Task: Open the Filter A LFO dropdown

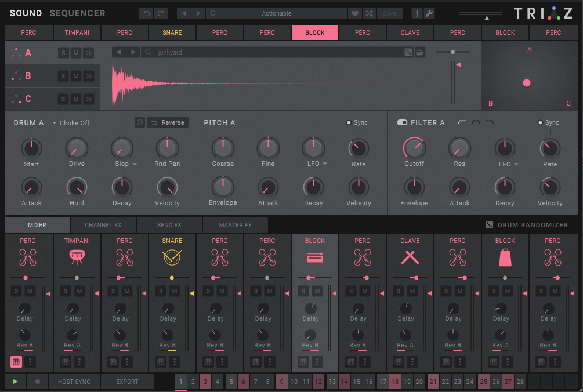Action: coord(516,164)
